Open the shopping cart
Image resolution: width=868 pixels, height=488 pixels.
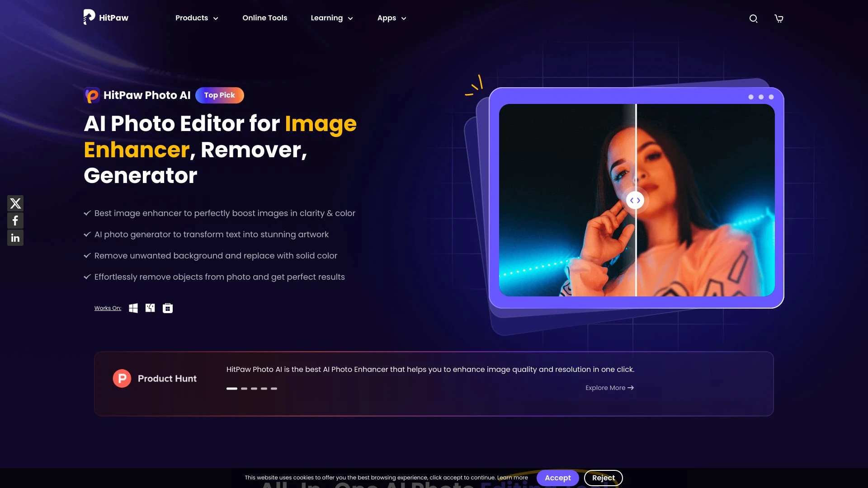(778, 19)
